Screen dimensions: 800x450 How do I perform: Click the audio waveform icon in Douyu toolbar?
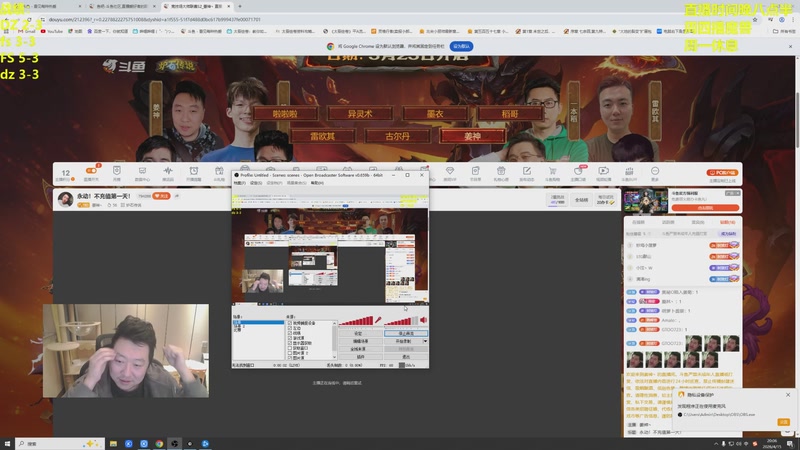click(x=168, y=170)
